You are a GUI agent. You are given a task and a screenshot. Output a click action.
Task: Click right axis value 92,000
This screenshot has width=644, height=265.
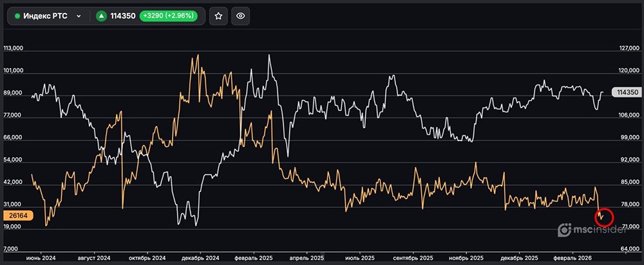630,160
